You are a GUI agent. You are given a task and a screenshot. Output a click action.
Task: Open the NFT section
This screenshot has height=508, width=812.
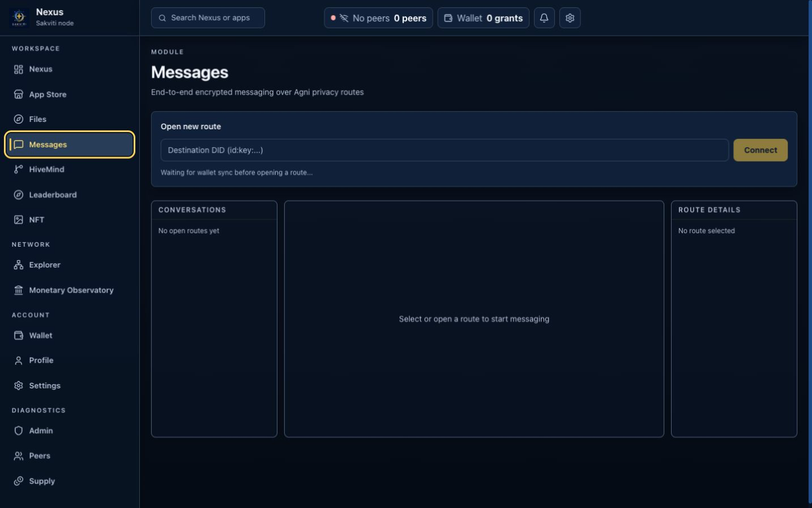click(x=69, y=220)
